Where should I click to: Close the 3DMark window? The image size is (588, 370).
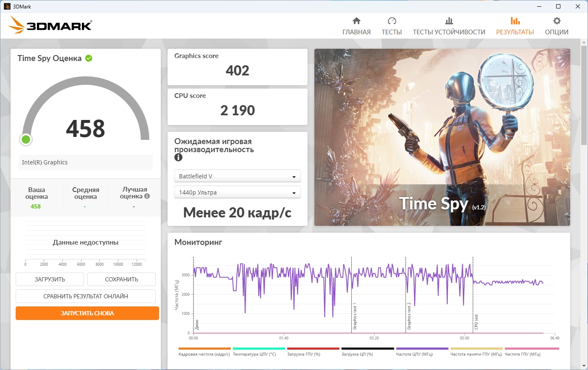tap(578, 6)
